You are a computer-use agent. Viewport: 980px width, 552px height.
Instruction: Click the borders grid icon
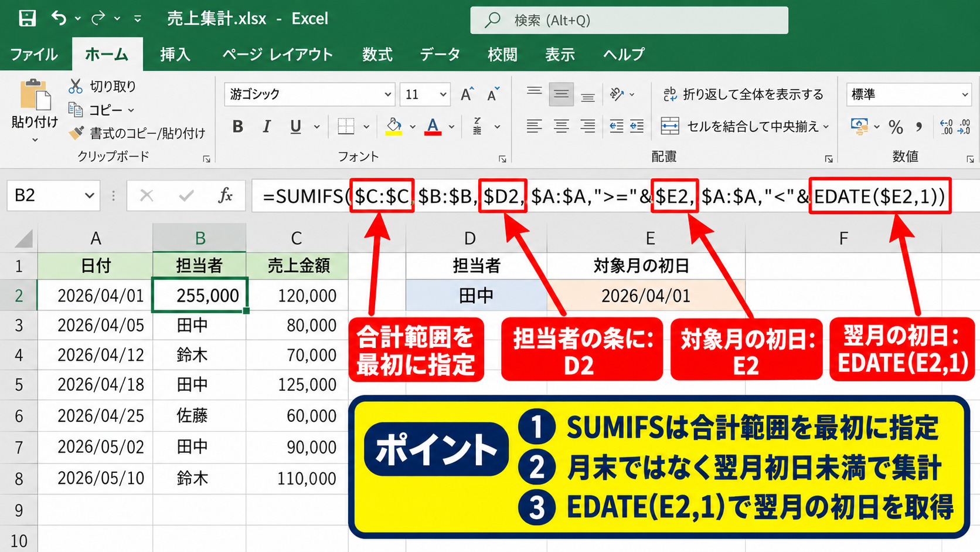(346, 126)
